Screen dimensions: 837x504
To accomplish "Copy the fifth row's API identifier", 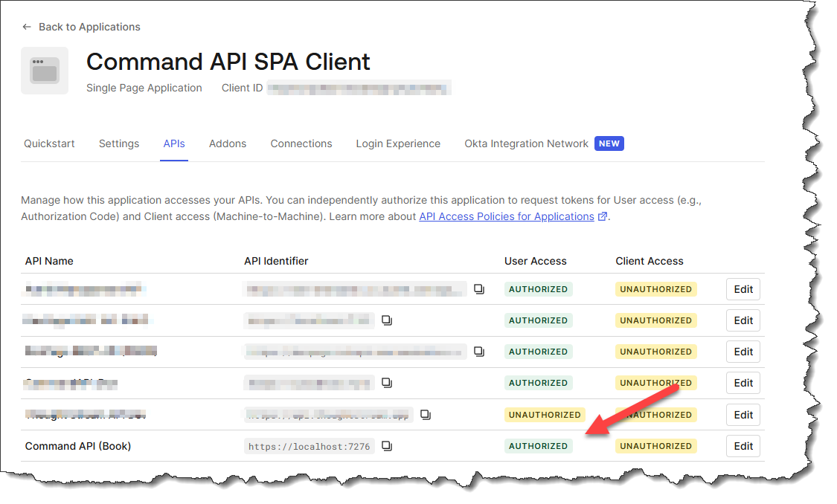I will [x=425, y=414].
